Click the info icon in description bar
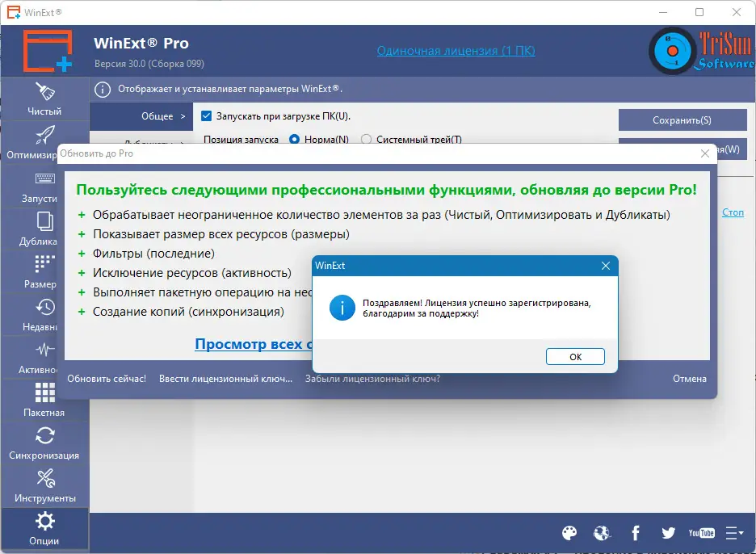This screenshot has width=756, height=554. point(103,89)
